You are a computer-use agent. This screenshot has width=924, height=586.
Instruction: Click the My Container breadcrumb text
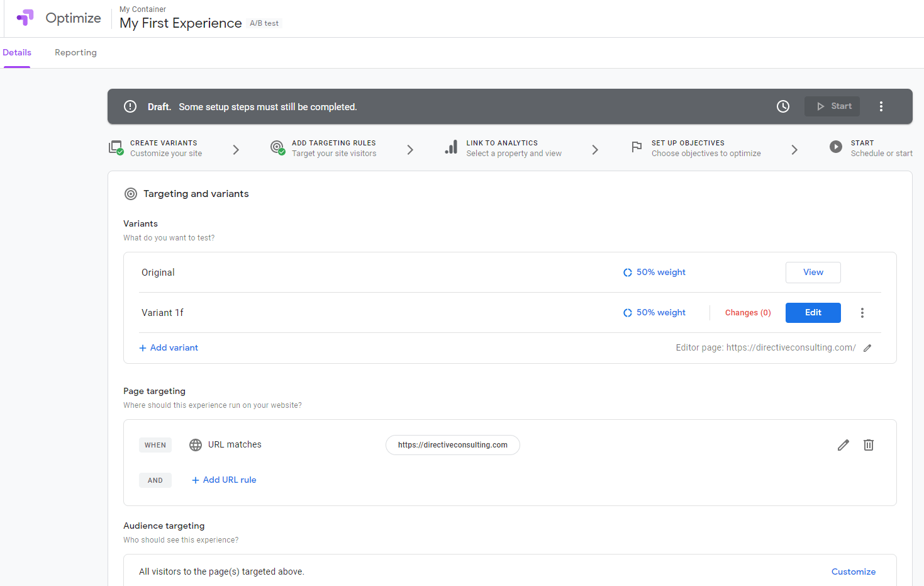click(x=143, y=9)
